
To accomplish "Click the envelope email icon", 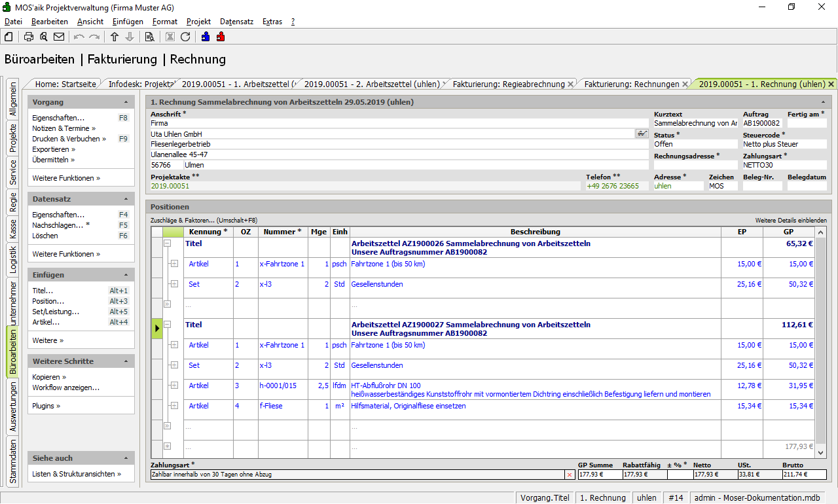I will point(59,37).
